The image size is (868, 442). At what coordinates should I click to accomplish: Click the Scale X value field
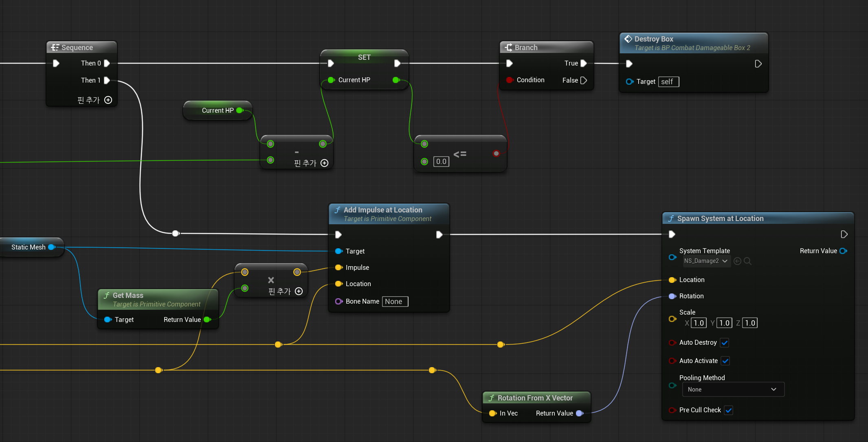(x=699, y=323)
